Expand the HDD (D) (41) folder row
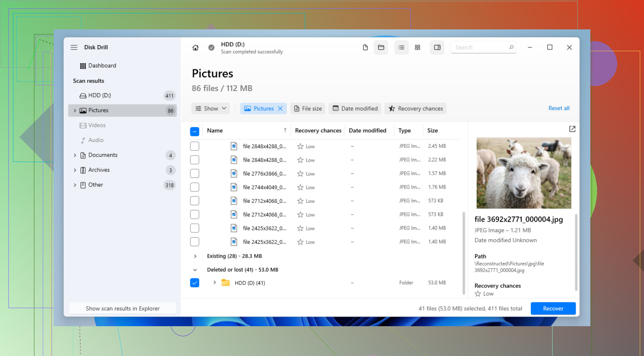Screen dimensions: 644x356 [214, 283]
